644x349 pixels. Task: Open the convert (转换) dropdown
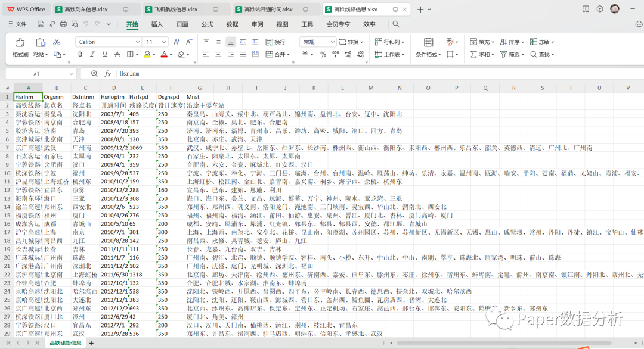click(x=352, y=42)
